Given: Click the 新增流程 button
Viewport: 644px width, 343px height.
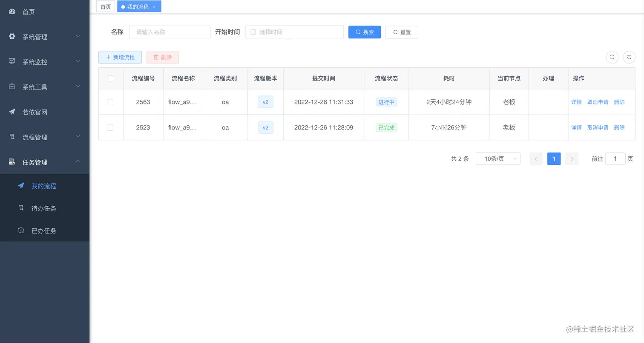Looking at the screenshot, I should click(120, 57).
